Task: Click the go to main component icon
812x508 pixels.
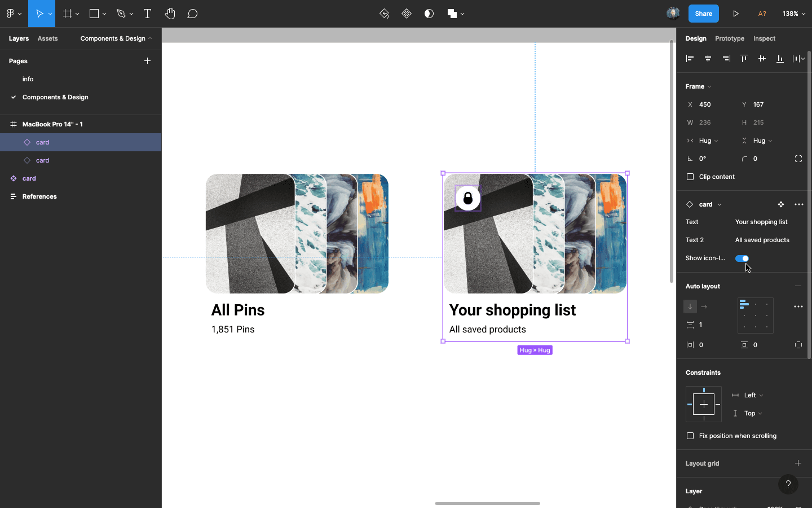Action: tap(781, 204)
